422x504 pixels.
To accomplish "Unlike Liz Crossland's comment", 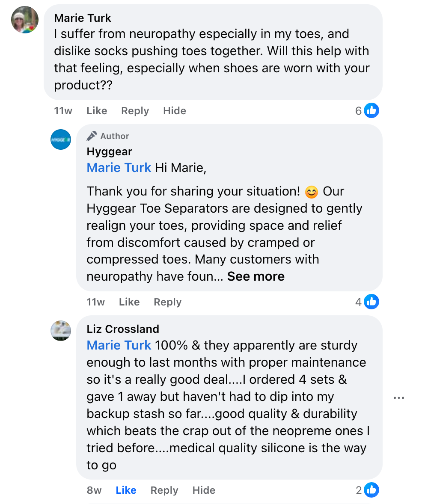I will click(126, 490).
